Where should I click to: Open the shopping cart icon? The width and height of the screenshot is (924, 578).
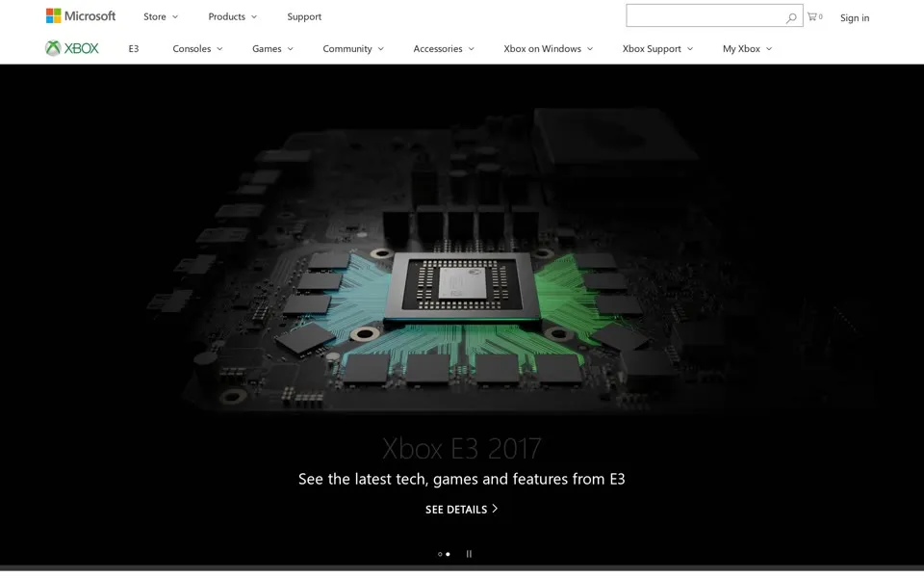coord(814,16)
